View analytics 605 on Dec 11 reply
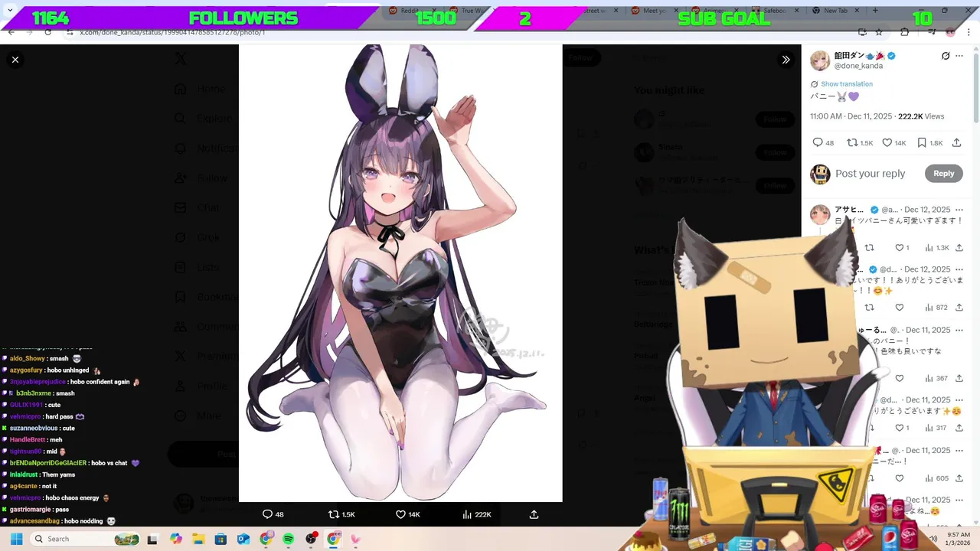Screen dimensions: 980x551 (936, 478)
